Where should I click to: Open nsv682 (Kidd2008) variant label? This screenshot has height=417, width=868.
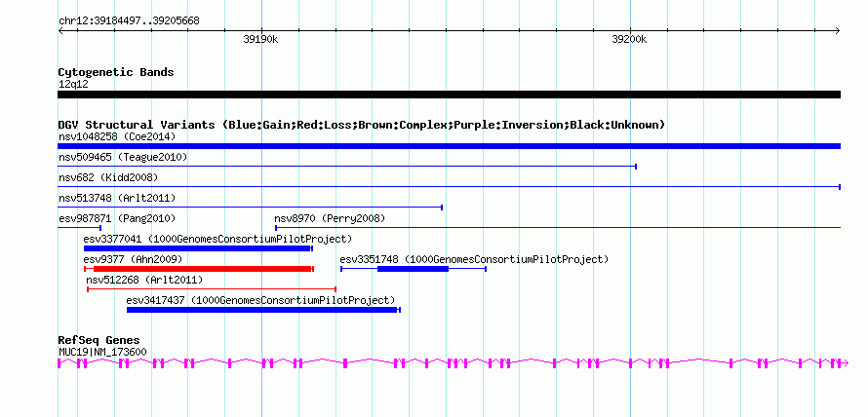click(x=108, y=177)
